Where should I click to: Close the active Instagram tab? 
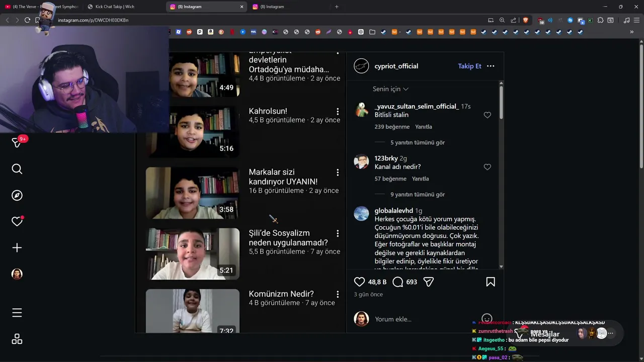pyautogui.click(x=242, y=7)
